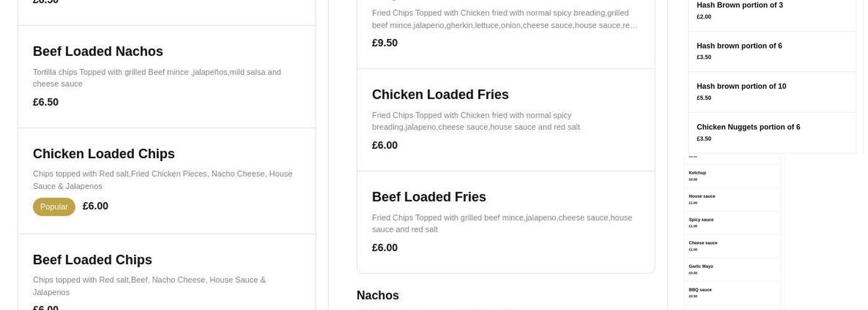Add Ketchup to the order

[697, 173]
